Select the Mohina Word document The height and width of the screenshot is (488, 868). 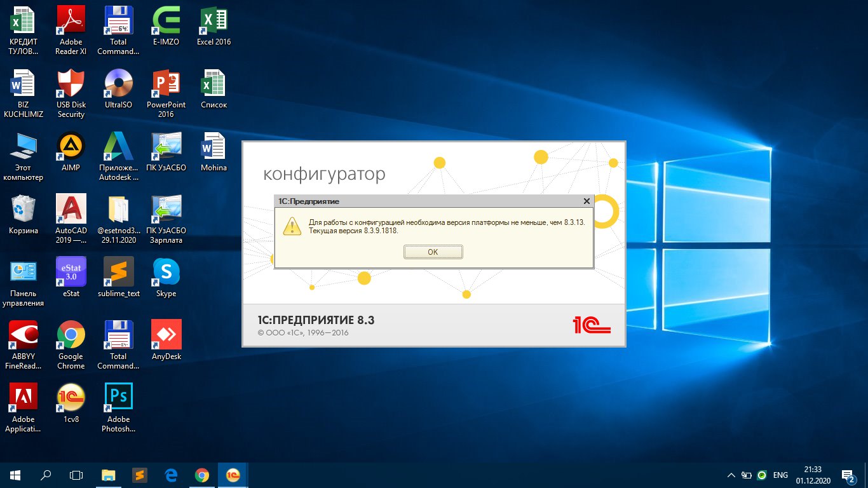[x=214, y=152]
